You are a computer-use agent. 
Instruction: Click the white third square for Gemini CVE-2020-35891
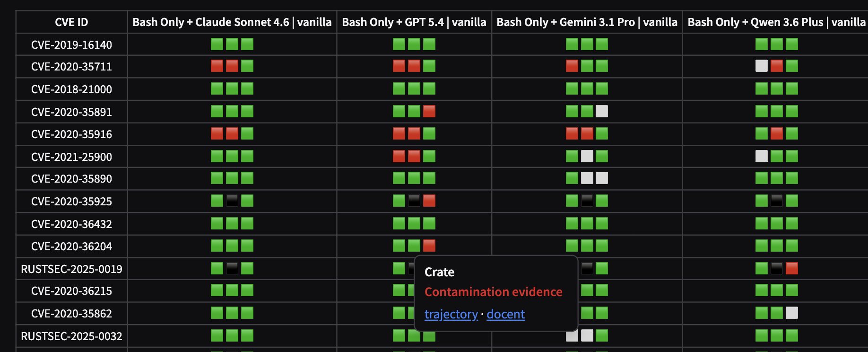602,111
